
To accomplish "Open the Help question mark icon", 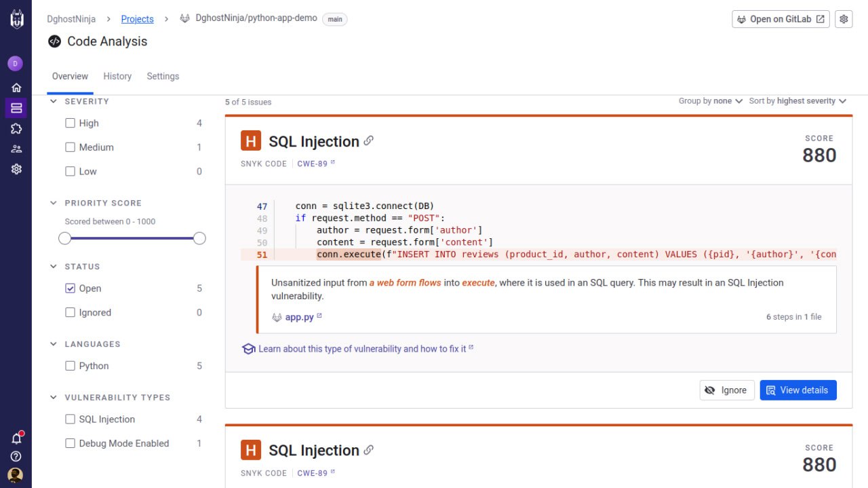I will point(16,457).
